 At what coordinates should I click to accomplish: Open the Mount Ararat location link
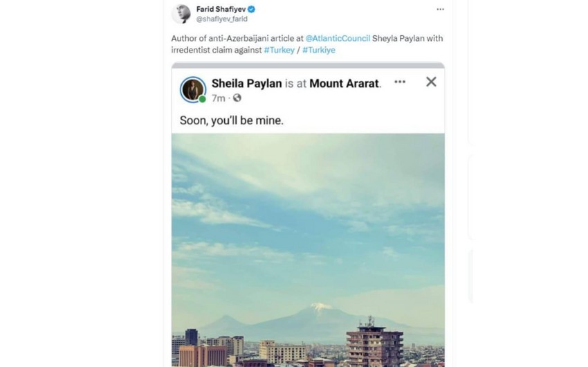[345, 83]
